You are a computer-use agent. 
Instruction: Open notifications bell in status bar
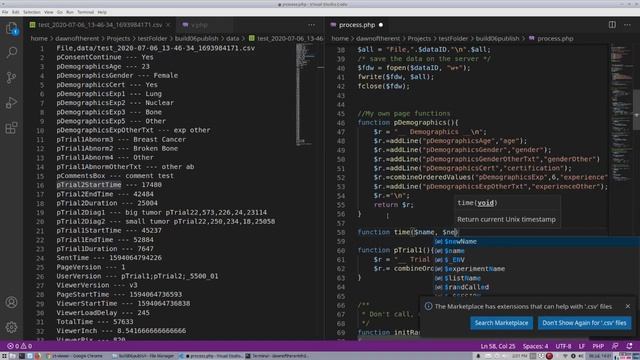[629, 346]
